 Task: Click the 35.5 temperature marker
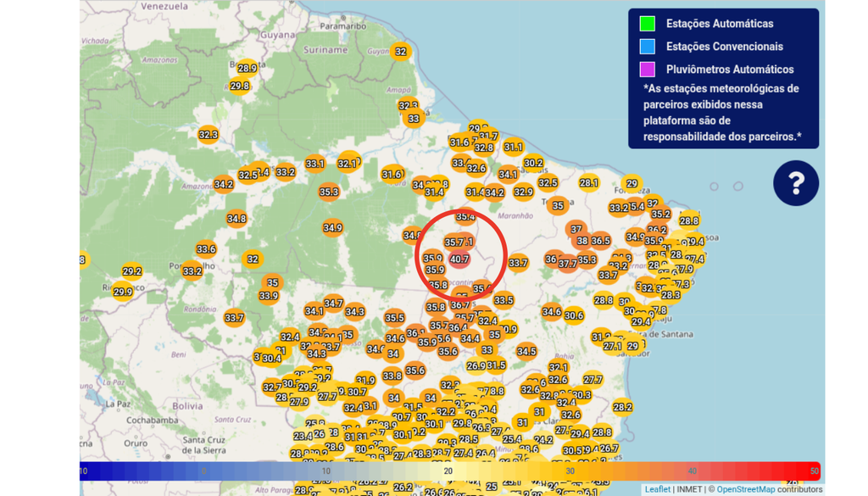pyautogui.click(x=394, y=318)
